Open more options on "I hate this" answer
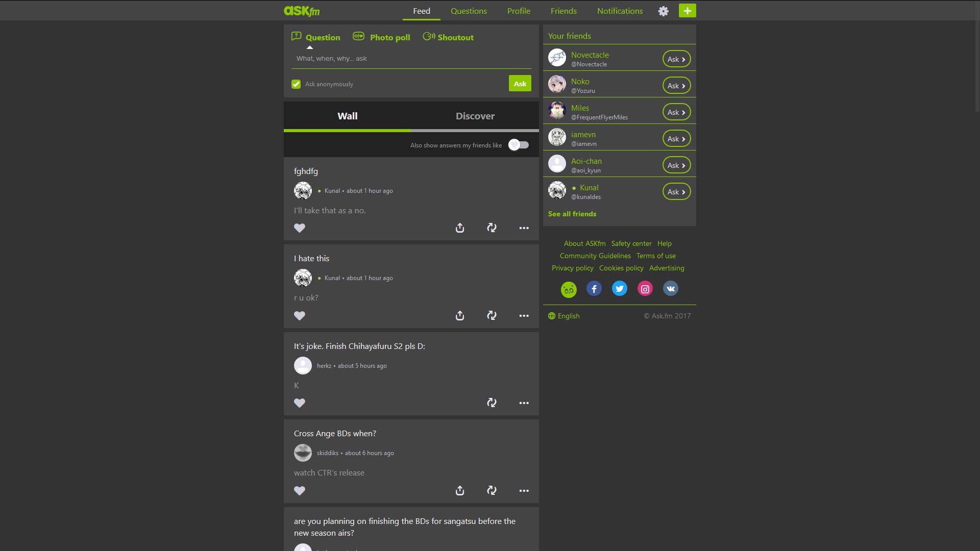 [x=524, y=315]
